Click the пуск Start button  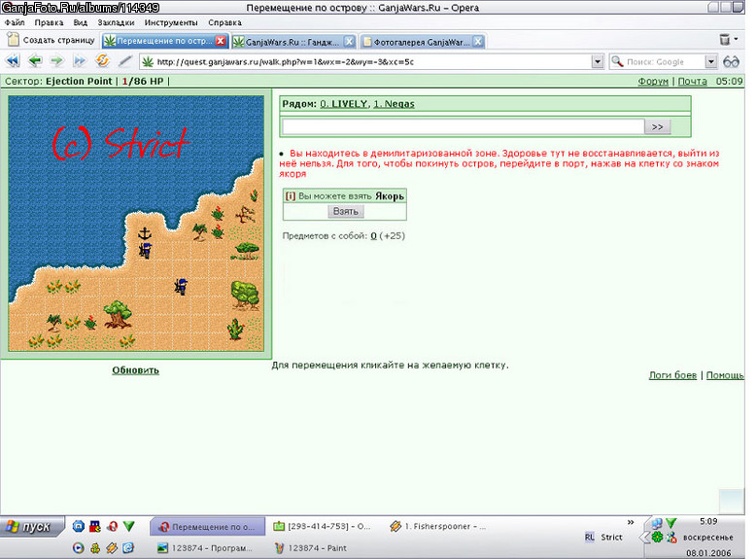coord(32,527)
